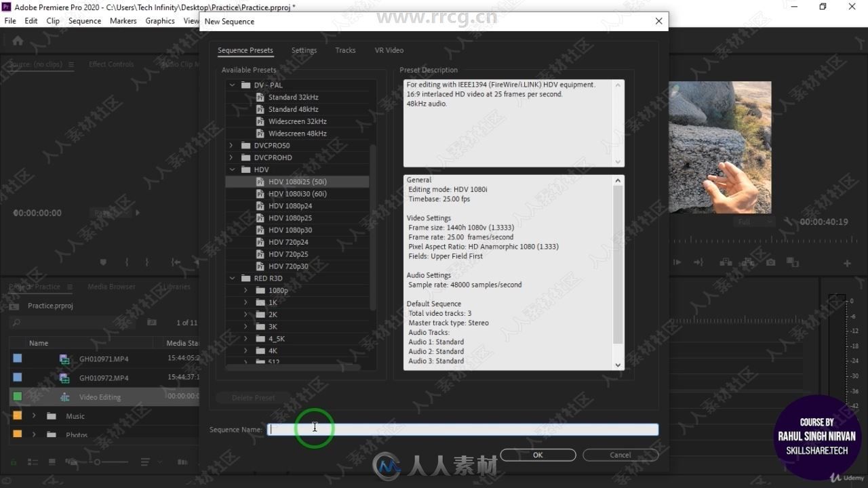This screenshot has height=488, width=868.
Task: Click the Video Editing sequence icon
Action: [65, 397]
